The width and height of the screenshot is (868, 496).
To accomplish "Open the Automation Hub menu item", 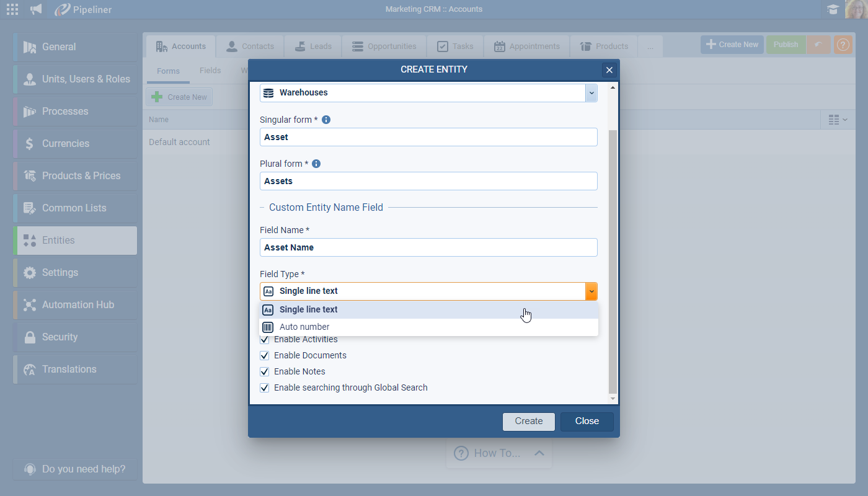I will click(77, 304).
